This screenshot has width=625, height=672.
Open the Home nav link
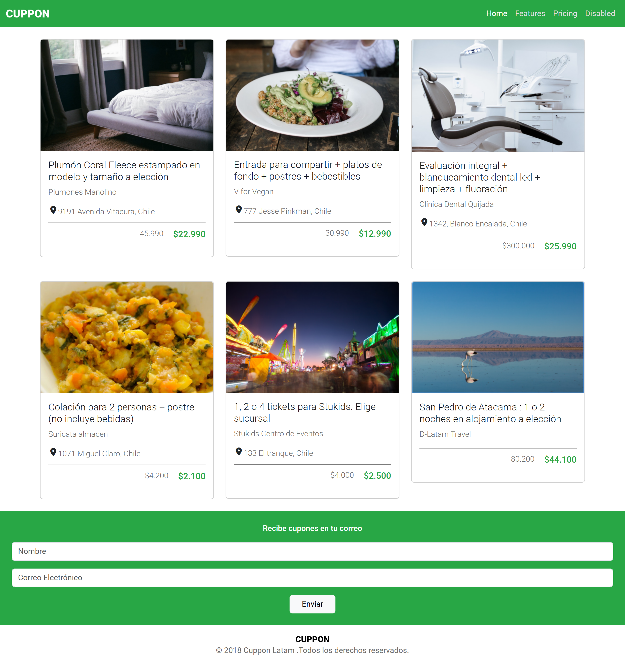pos(497,13)
